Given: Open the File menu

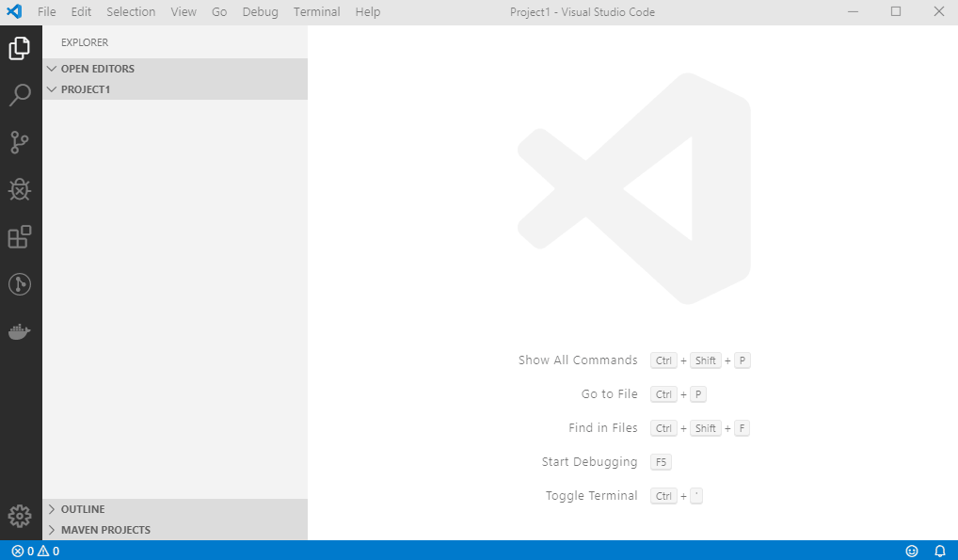Looking at the screenshot, I should pos(46,11).
